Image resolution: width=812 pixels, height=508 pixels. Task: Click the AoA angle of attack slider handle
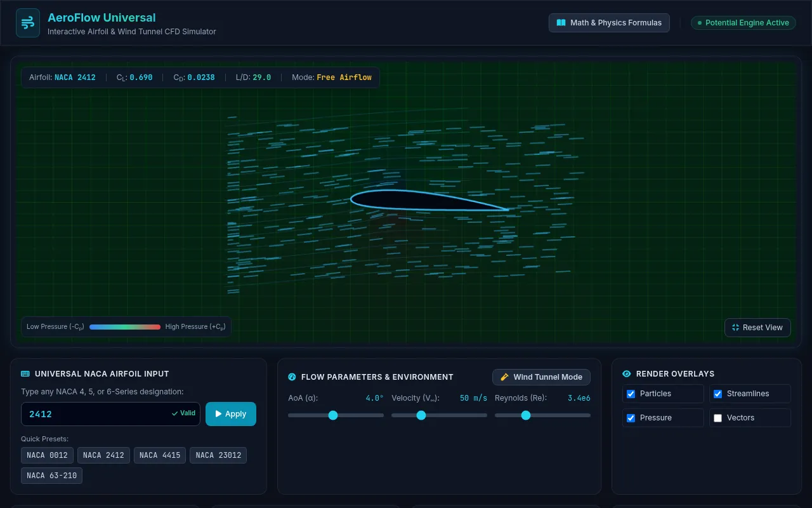click(x=333, y=415)
